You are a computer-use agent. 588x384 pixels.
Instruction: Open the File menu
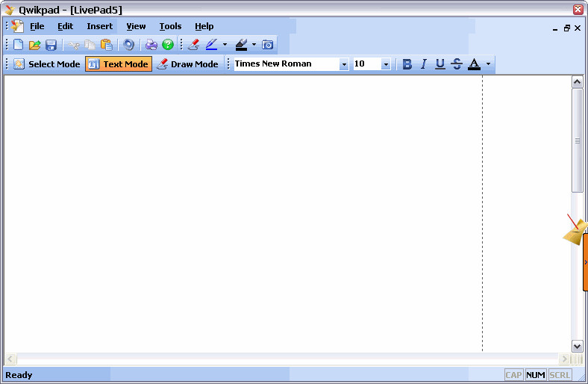coord(37,26)
